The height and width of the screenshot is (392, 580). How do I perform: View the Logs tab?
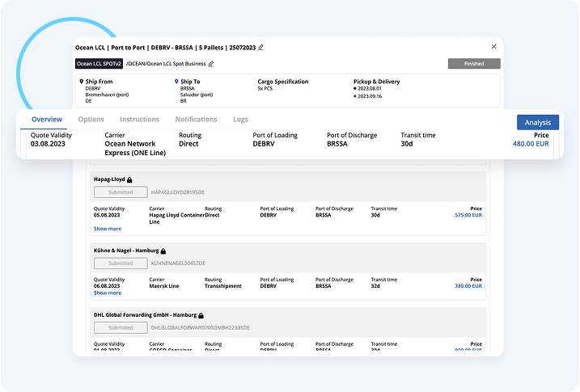(240, 120)
